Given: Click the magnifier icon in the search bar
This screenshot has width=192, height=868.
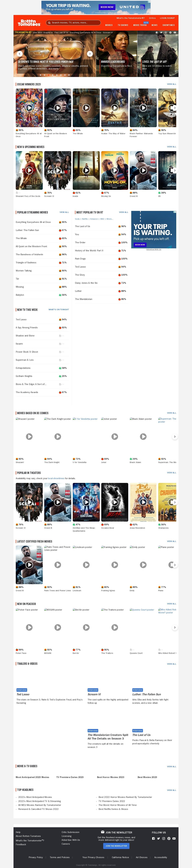Looking at the screenshot, I should 49,23.
